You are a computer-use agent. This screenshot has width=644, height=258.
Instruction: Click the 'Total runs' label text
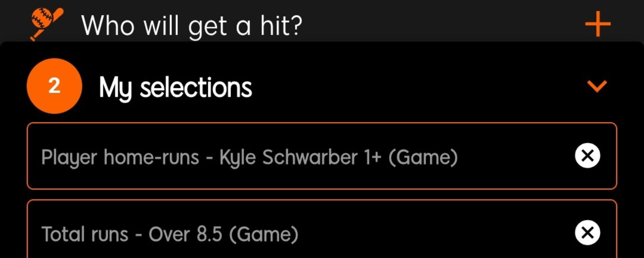85,234
